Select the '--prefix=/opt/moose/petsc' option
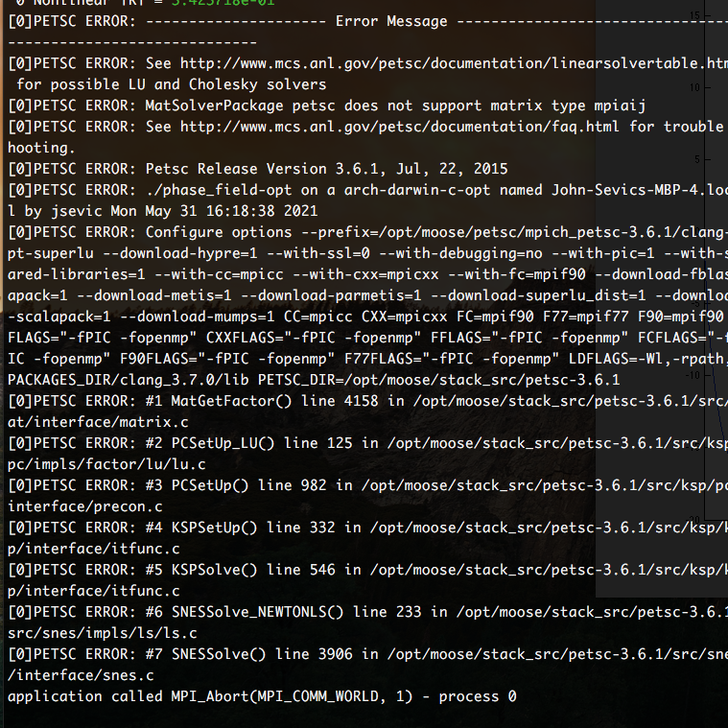 (x=411, y=232)
